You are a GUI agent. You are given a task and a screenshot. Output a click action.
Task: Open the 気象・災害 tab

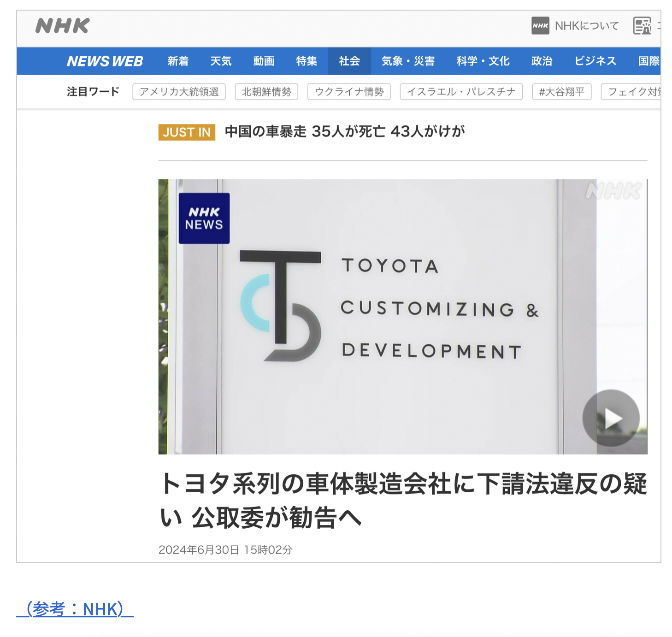[408, 61]
